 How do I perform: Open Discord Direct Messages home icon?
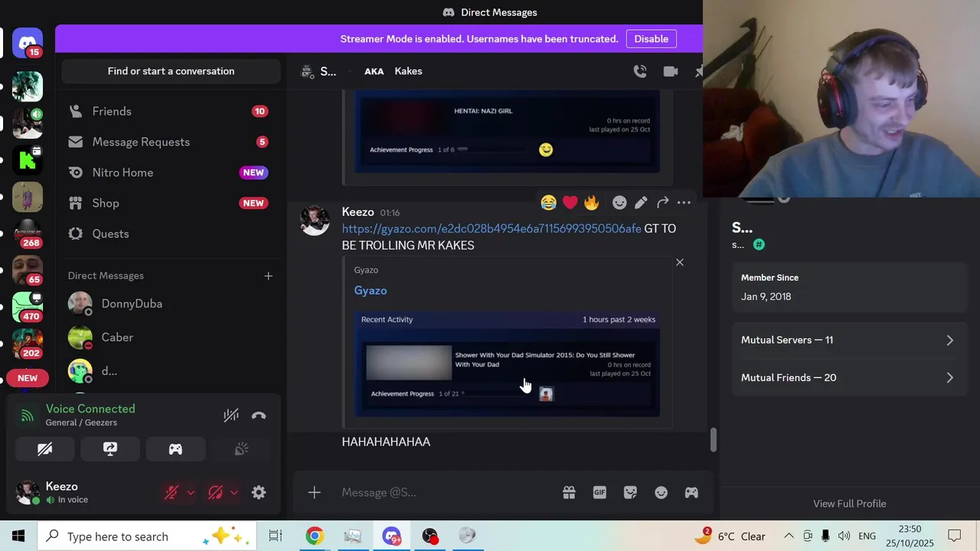[x=28, y=43]
